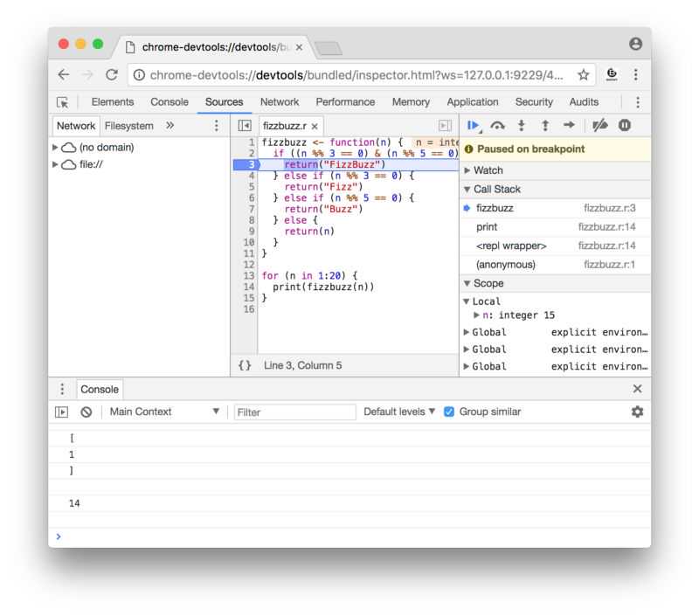
Task: Hide the file navigator pane
Action: point(245,126)
